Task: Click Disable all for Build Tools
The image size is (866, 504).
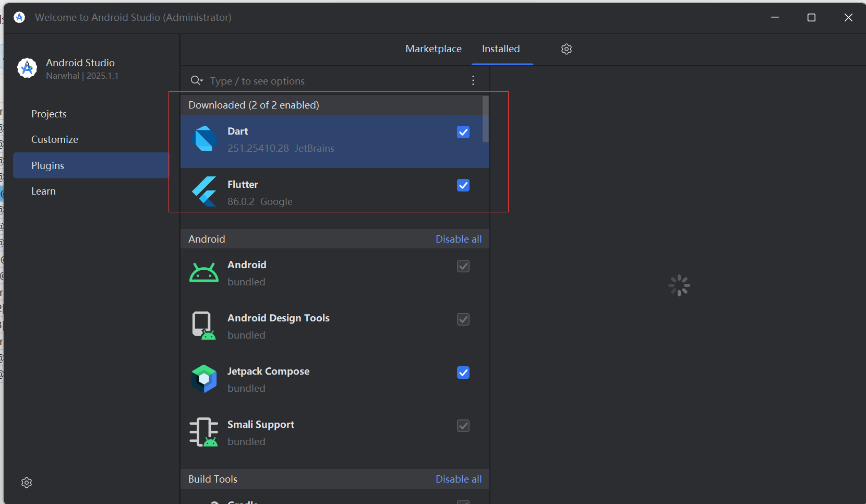Action: 459,479
